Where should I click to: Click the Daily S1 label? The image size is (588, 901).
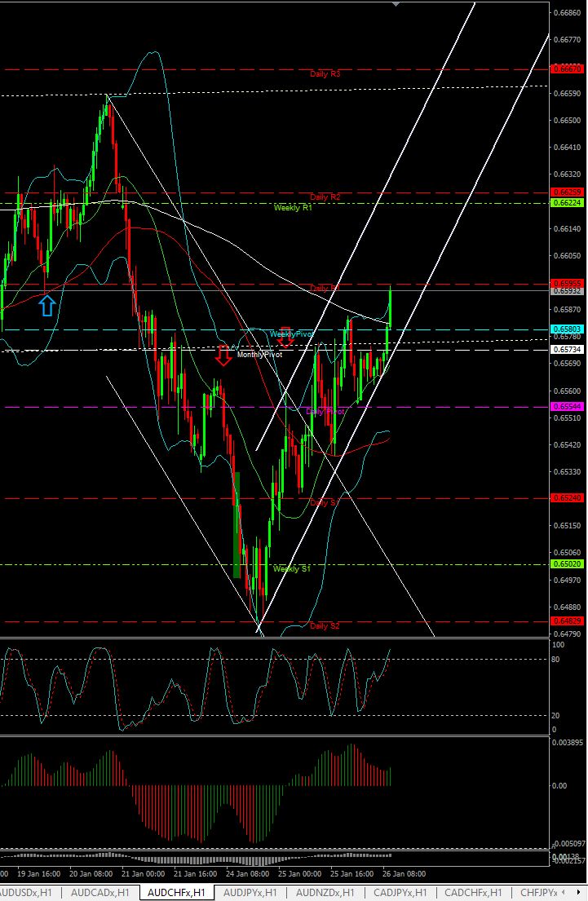click(x=325, y=503)
